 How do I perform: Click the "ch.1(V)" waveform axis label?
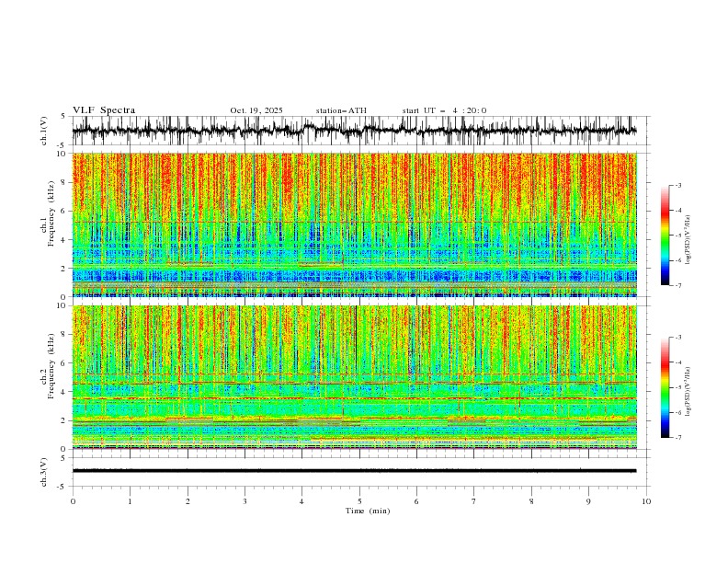(44, 131)
